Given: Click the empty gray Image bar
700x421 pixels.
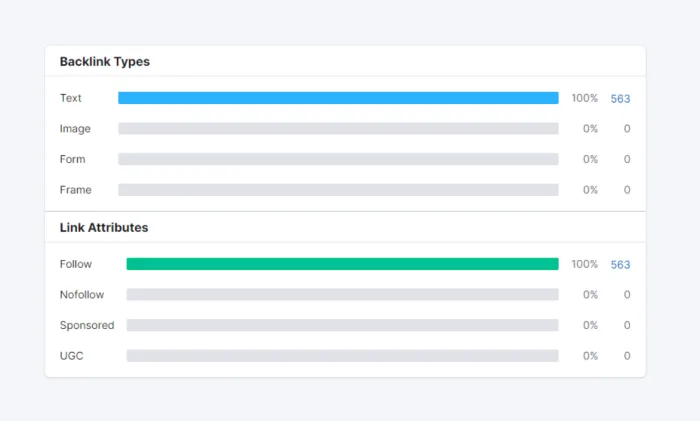Looking at the screenshot, I should point(338,129).
